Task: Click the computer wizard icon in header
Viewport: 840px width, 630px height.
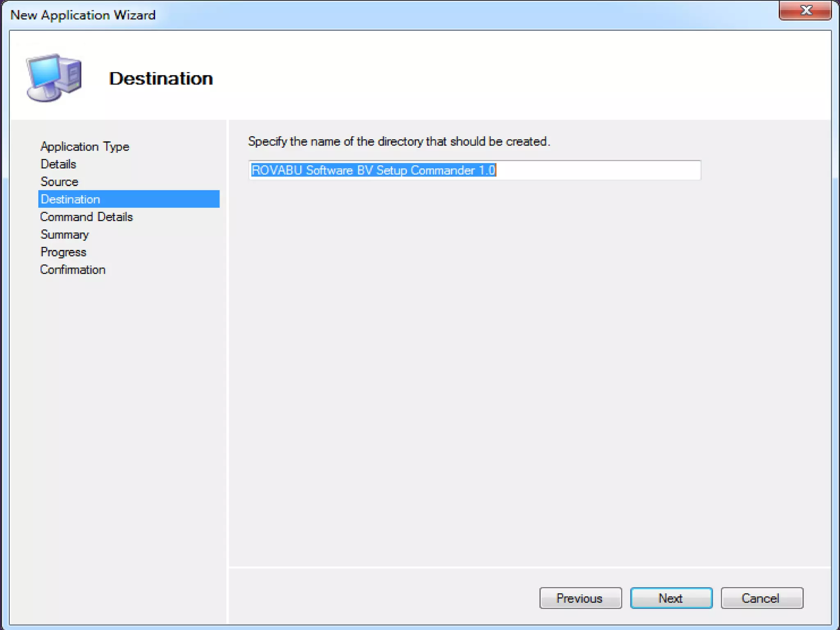Action: [x=54, y=78]
